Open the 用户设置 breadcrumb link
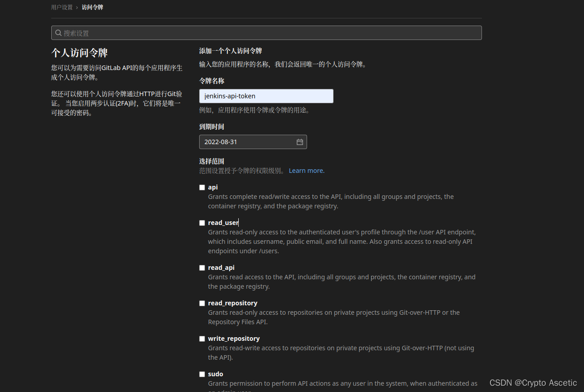Image resolution: width=584 pixels, height=392 pixels. [x=62, y=7]
